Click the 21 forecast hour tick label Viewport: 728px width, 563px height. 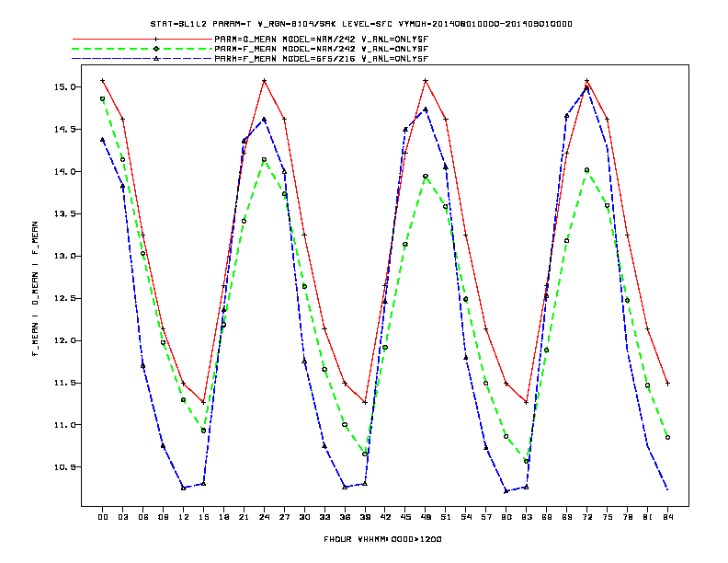point(244,517)
